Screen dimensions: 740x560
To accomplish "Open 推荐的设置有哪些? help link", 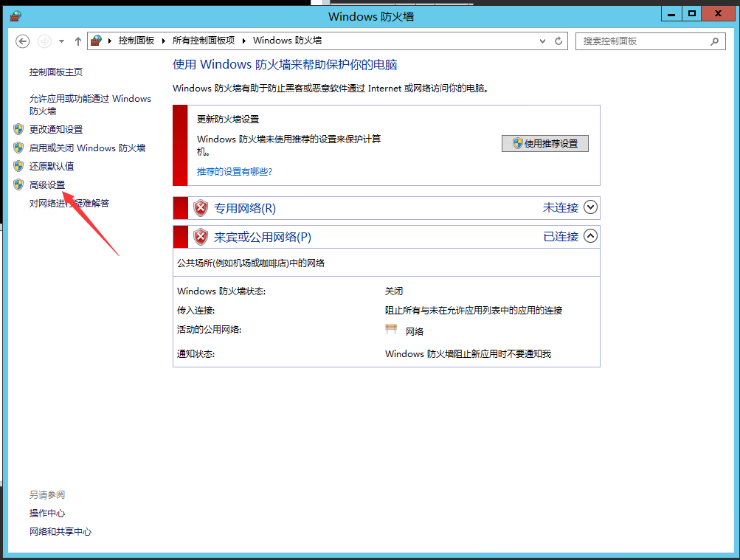I will 235,172.
